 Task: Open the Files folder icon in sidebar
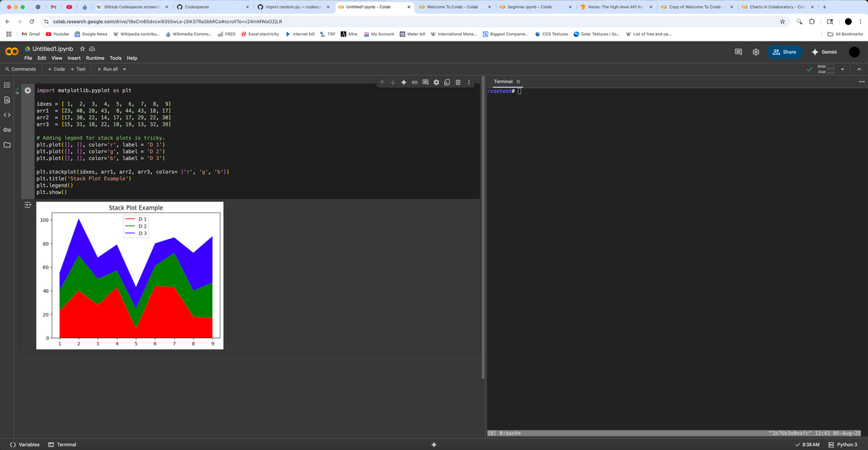pos(7,145)
